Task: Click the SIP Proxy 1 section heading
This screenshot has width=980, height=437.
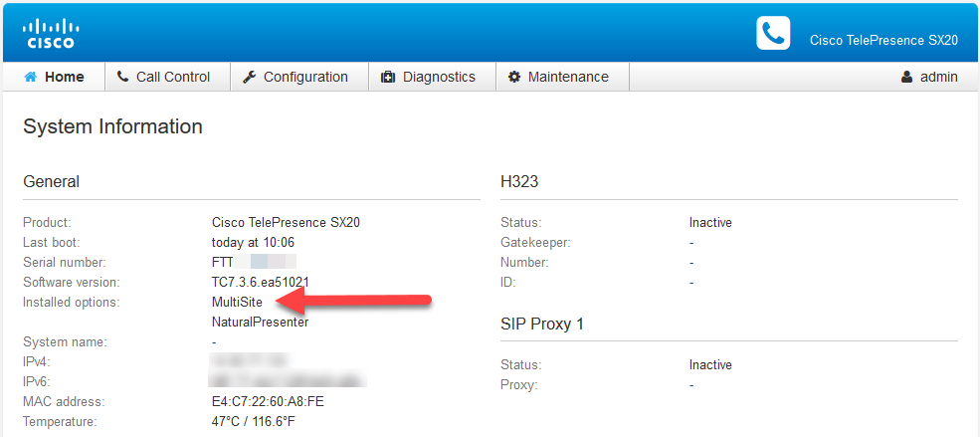Action: [542, 324]
